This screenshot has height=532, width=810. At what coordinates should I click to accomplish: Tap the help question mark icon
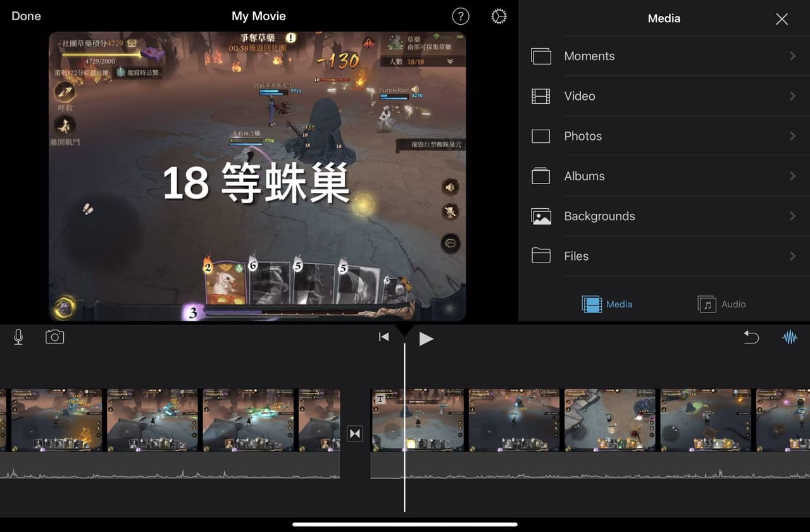461,16
